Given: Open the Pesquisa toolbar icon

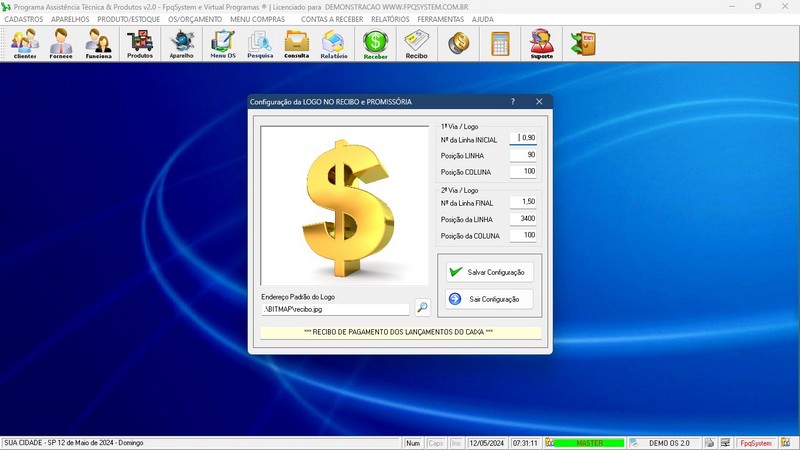Looking at the screenshot, I should pos(260,44).
